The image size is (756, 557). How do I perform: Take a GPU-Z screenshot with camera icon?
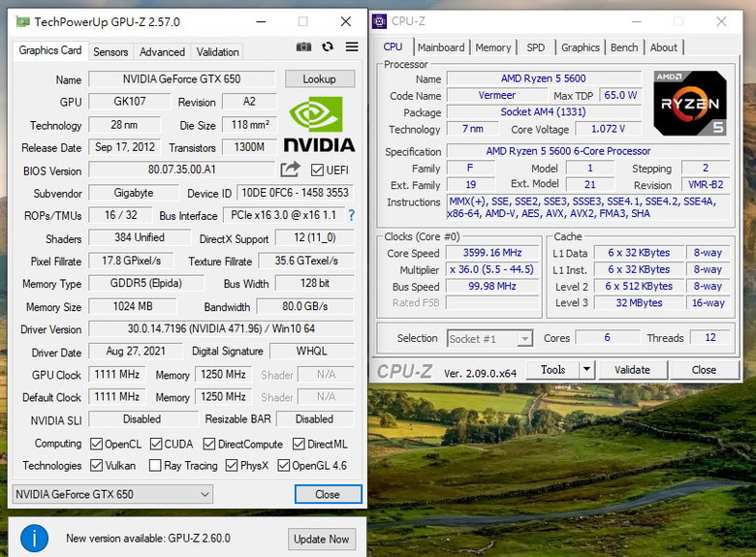303,46
